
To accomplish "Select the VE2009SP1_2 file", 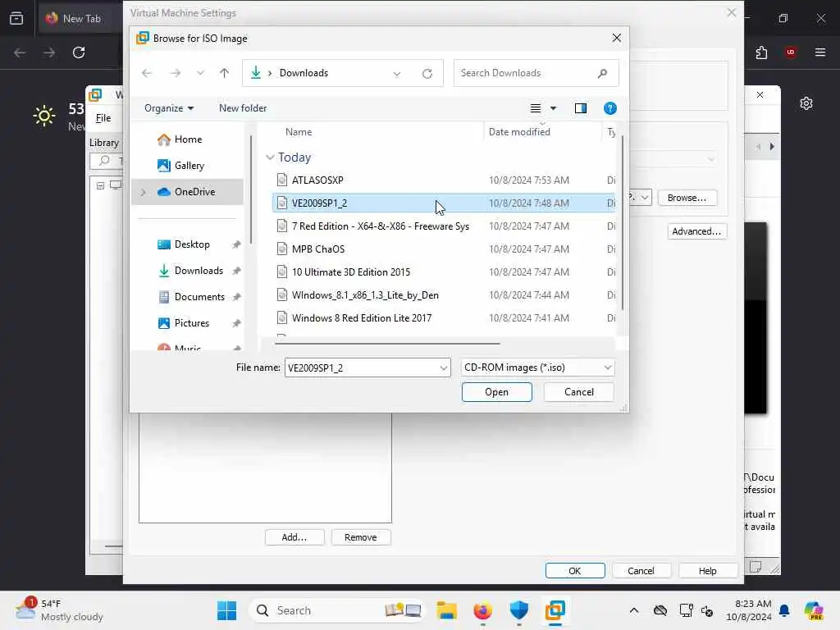I will click(444, 203).
